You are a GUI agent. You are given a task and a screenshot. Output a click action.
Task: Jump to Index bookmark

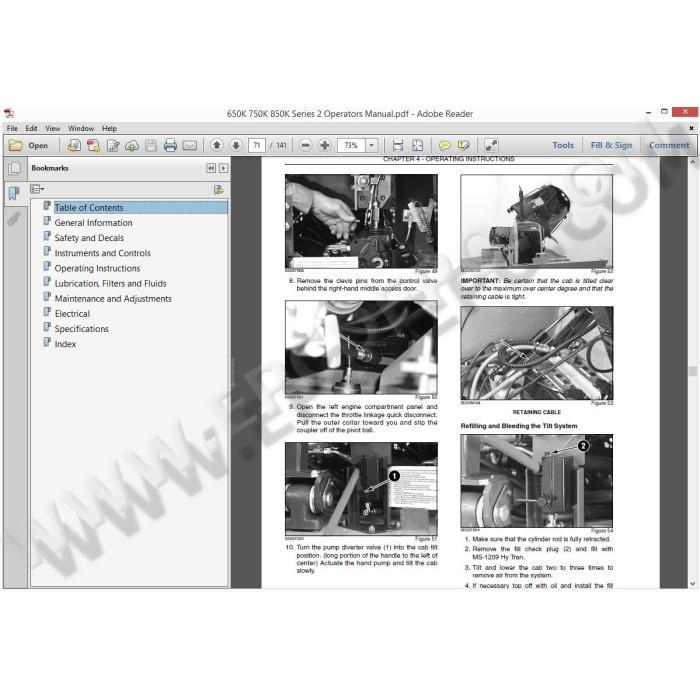(65, 344)
